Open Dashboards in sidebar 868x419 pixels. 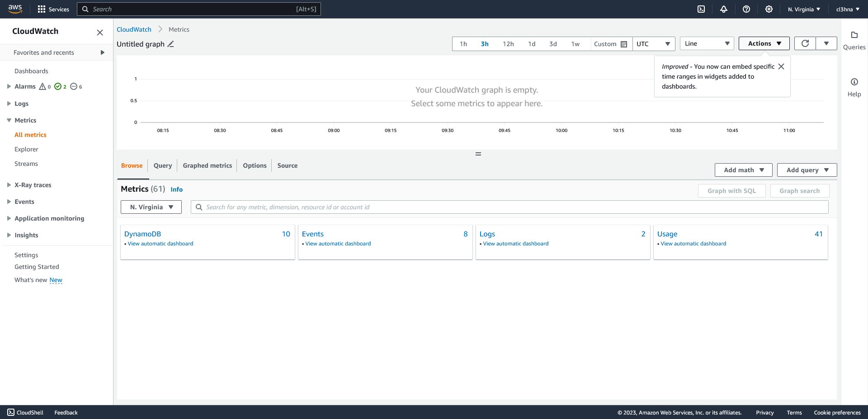point(31,71)
